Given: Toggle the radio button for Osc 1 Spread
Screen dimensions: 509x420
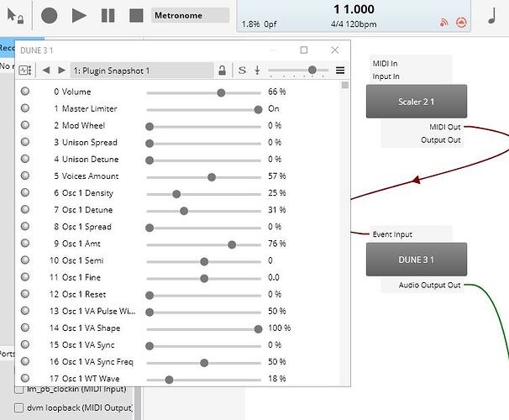Looking at the screenshot, I should 25,226.
